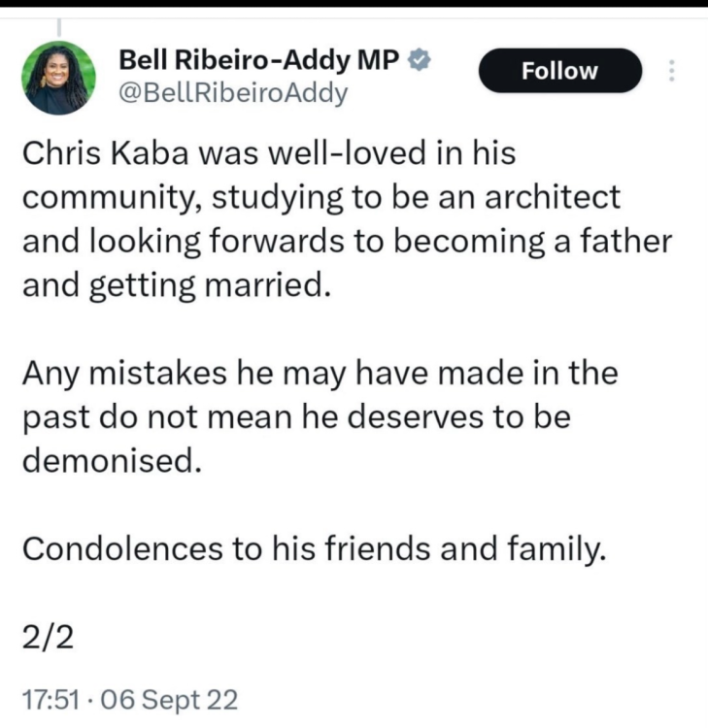This screenshot has width=708, height=728.
Task: Click the thread connector line above avatar
Action: (60, 28)
